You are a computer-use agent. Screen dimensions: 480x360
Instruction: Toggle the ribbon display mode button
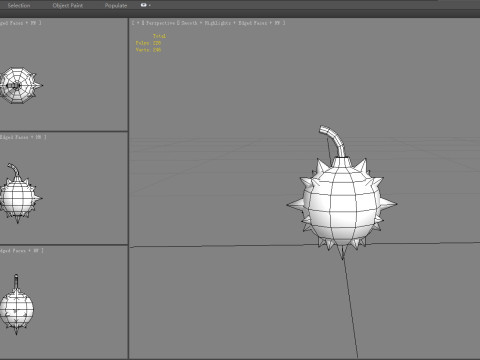tap(145, 5)
